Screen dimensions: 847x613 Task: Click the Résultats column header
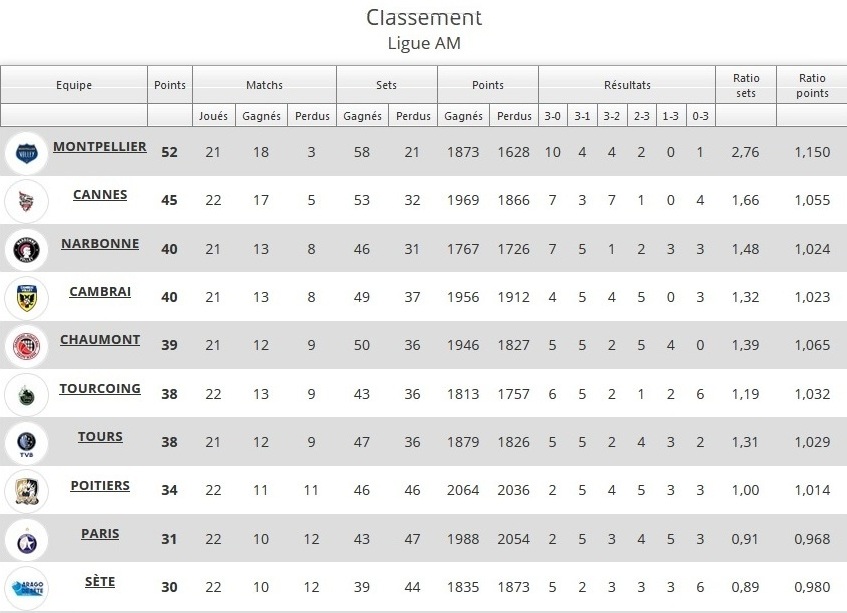pos(627,85)
